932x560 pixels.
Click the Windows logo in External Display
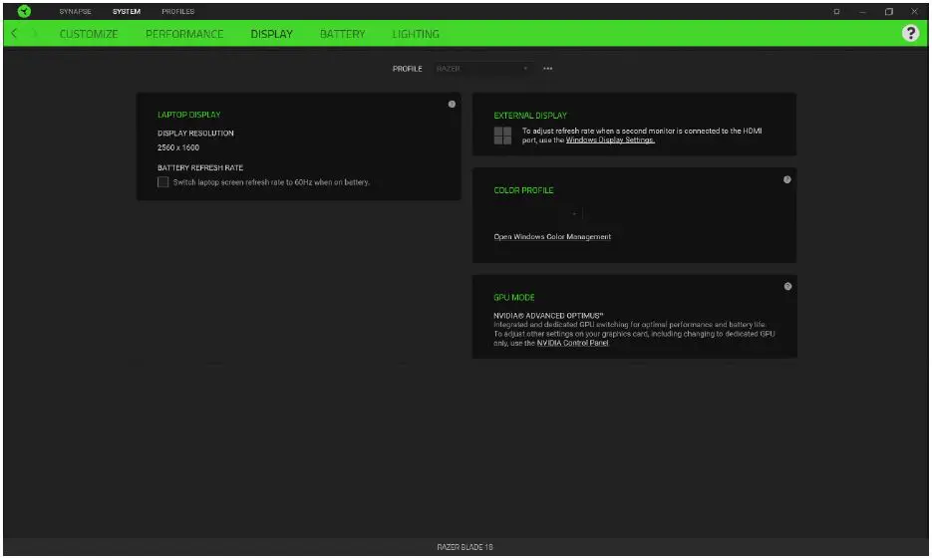point(502,135)
